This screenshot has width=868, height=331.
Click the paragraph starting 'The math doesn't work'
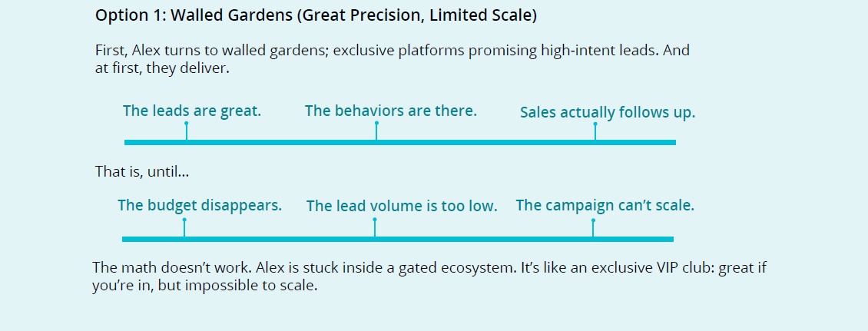[x=429, y=276]
